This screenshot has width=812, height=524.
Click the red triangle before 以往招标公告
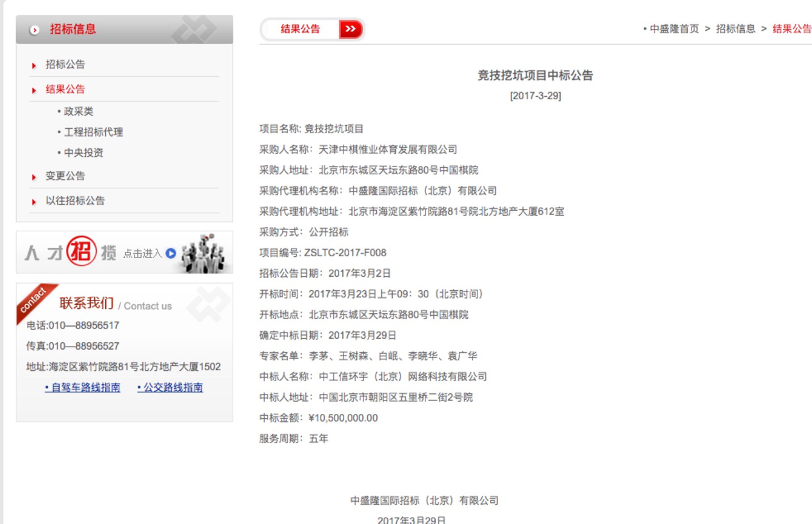[34, 202]
